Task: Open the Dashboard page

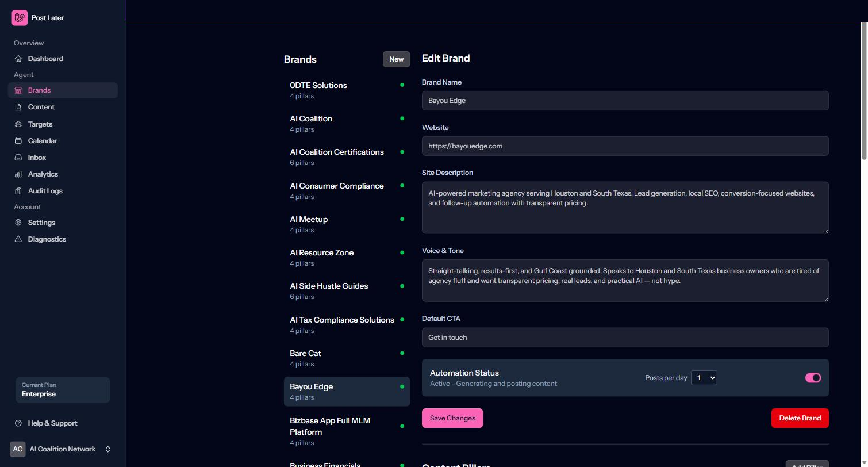Action: (63, 59)
